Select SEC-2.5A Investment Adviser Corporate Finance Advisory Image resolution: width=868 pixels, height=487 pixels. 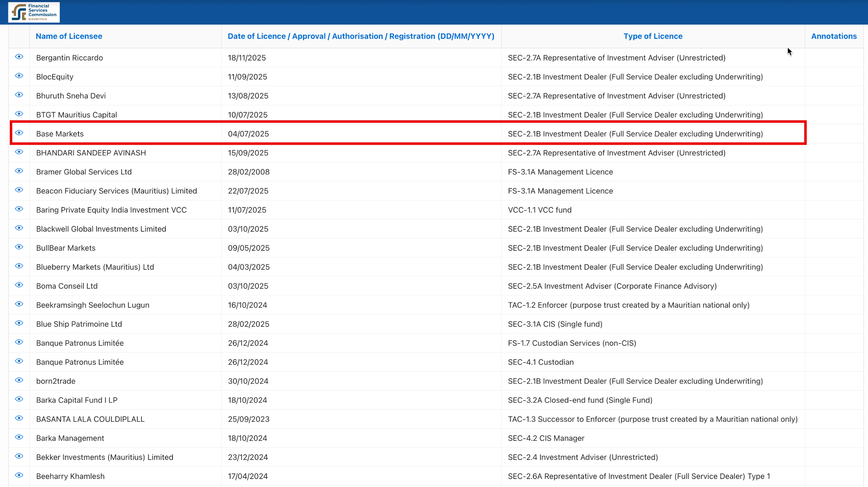(612, 286)
